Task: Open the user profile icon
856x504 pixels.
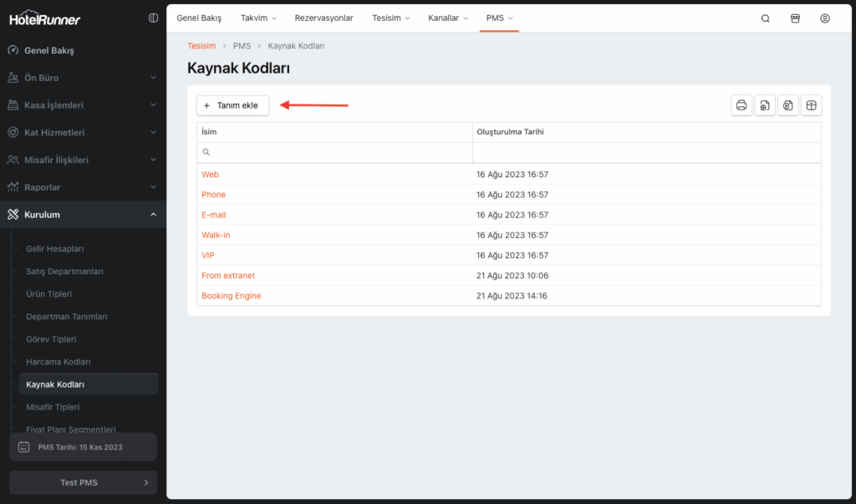Action: click(x=825, y=18)
